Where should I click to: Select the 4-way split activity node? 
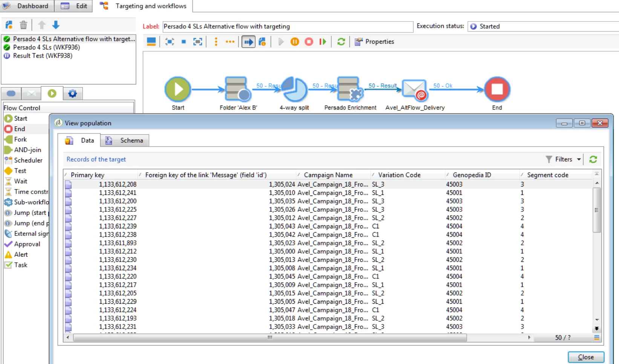click(x=294, y=90)
